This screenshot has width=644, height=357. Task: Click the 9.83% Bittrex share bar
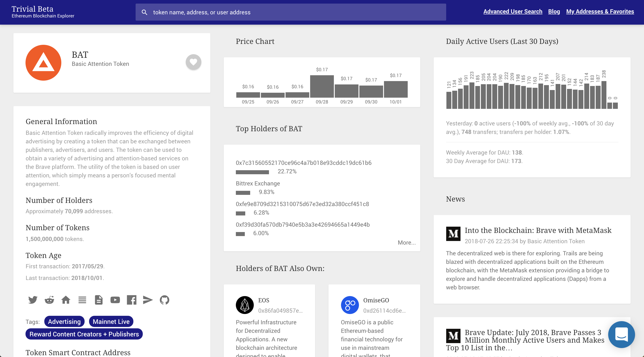243,192
